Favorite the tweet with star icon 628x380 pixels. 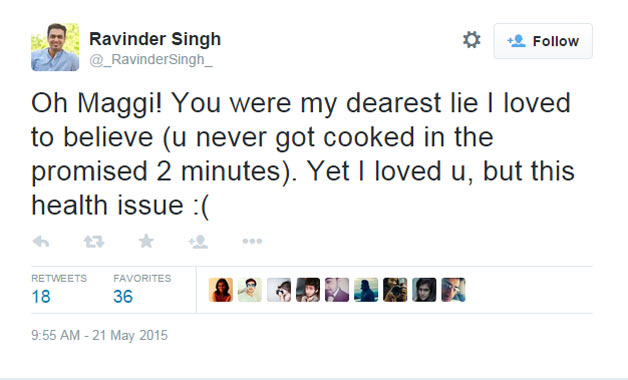point(146,241)
